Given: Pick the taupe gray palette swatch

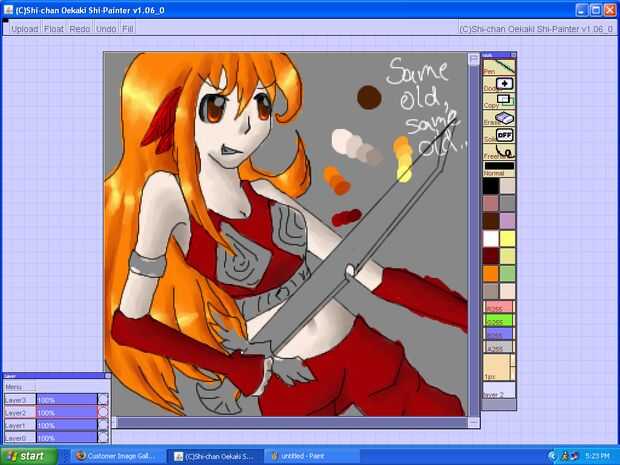Looking at the screenshot, I should [x=491, y=291].
